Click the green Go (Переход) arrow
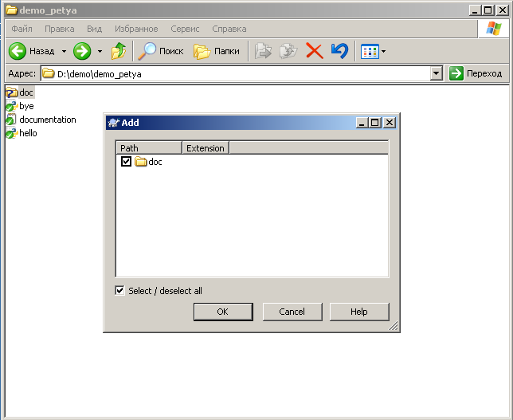This screenshot has width=513, height=420. [456, 73]
